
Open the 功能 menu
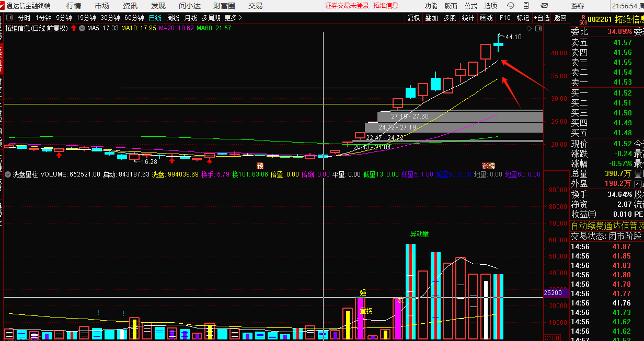431,6
